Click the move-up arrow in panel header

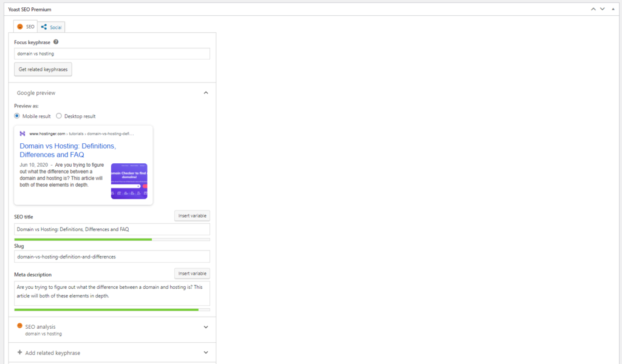point(593,9)
